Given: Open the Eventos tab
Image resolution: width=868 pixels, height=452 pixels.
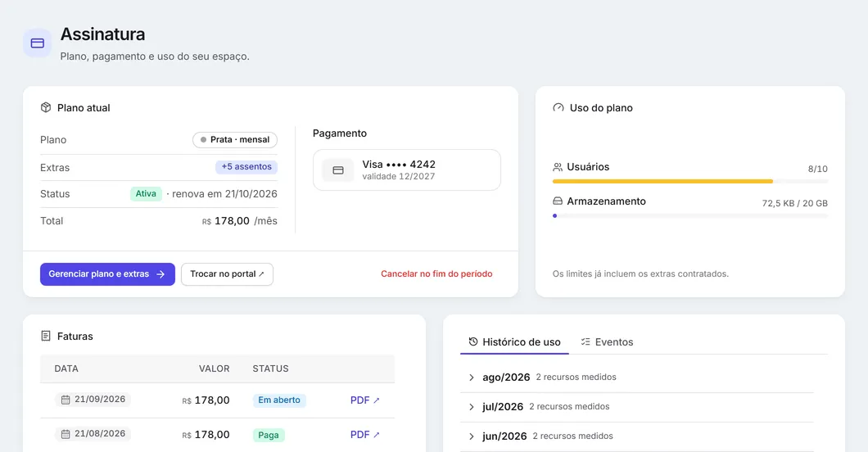Looking at the screenshot, I should click(607, 342).
